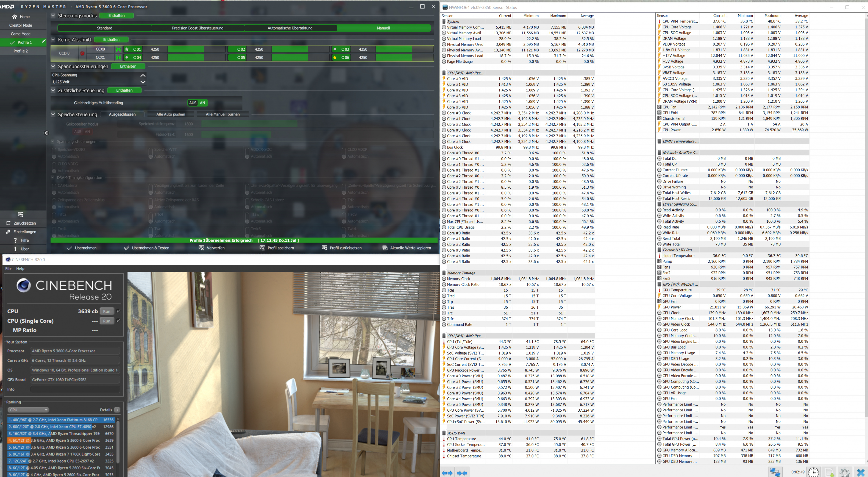Tick the checkbox next to CPU Run button
The height and width of the screenshot is (477, 868).
(x=118, y=311)
